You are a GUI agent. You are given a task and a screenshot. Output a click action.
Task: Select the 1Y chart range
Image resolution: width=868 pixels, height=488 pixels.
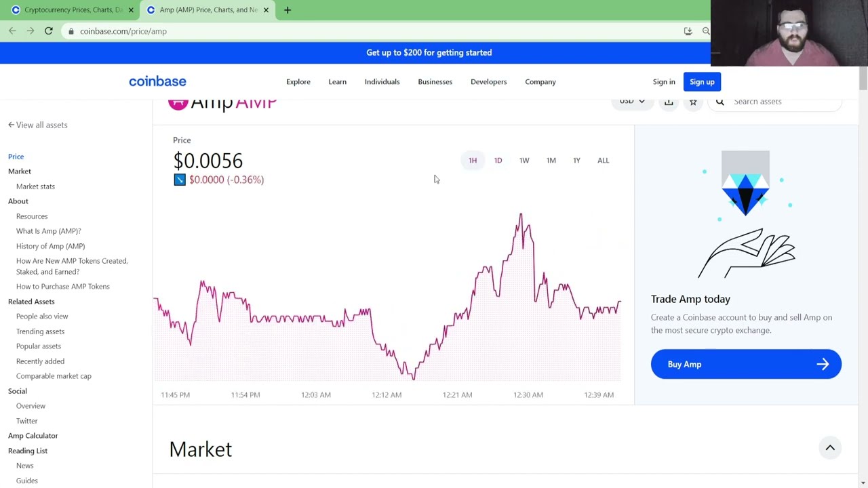576,161
